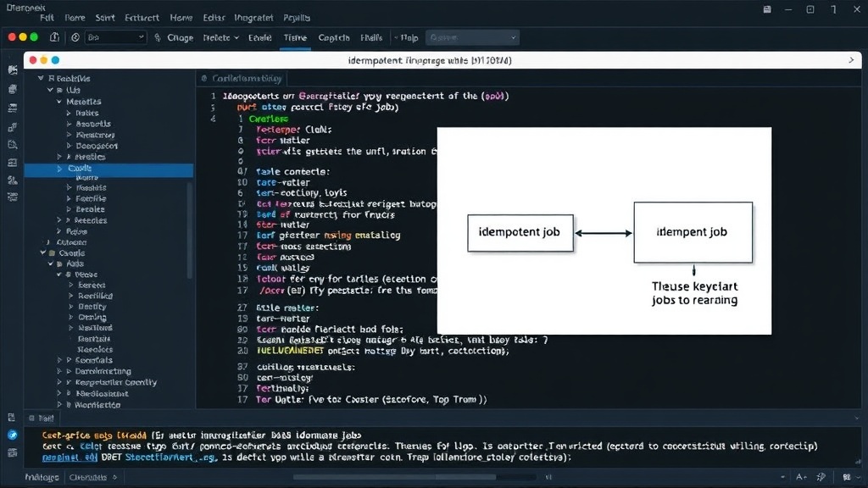
Task: Select the Carilefarnabilay editor tab
Action: pyautogui.click(x=242, y=79)
